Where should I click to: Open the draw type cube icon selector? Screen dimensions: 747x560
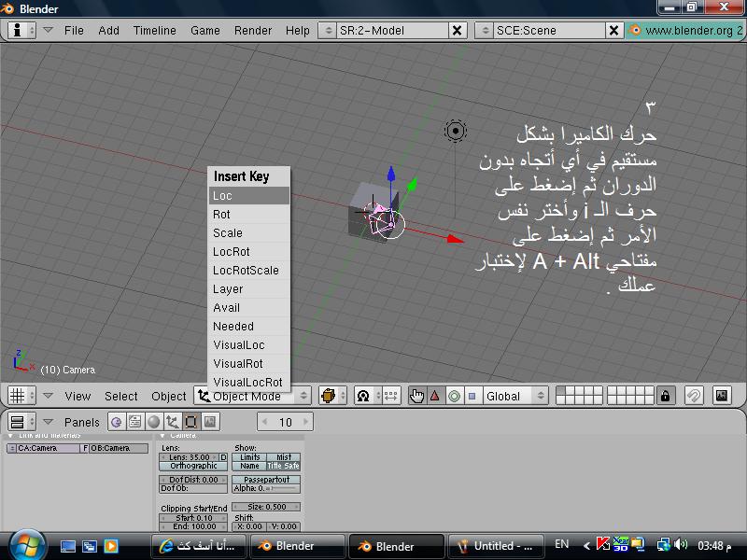click(332, 396)
